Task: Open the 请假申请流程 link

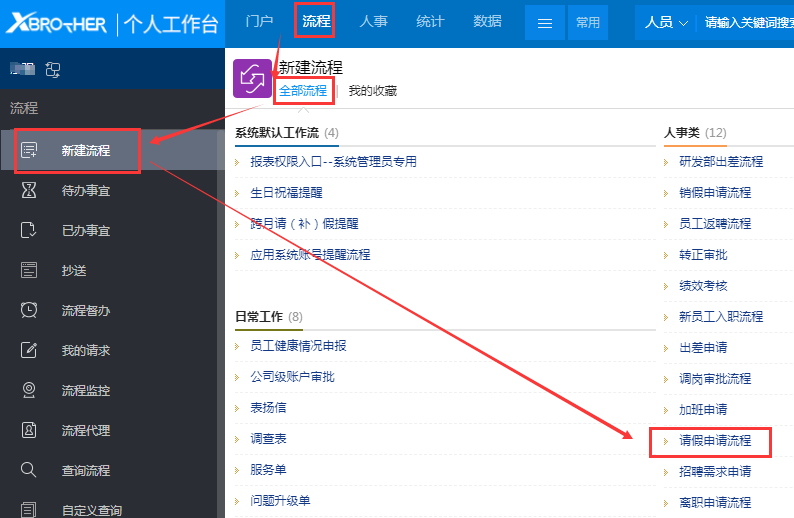Action: pos(715,440)
